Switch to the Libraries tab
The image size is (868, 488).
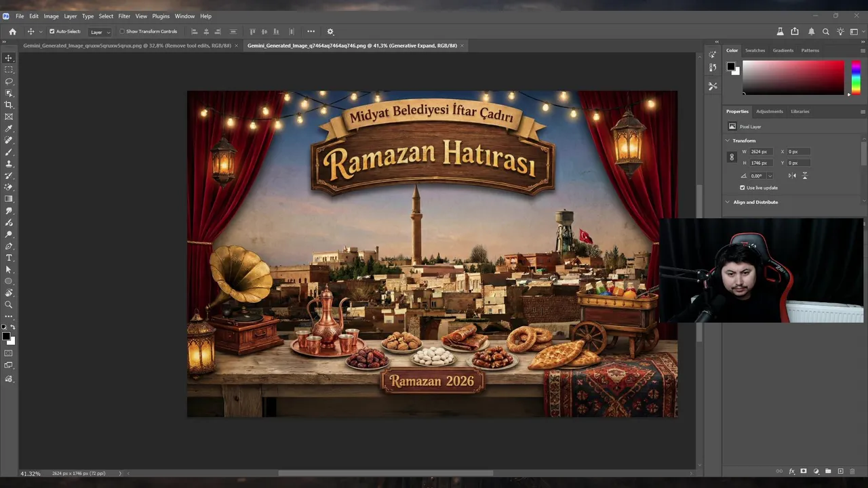[800, 111]
